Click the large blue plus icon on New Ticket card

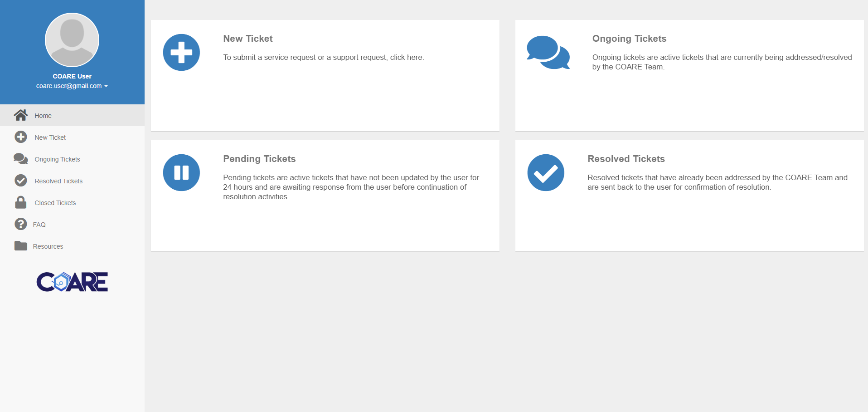(x=181, y=52)
